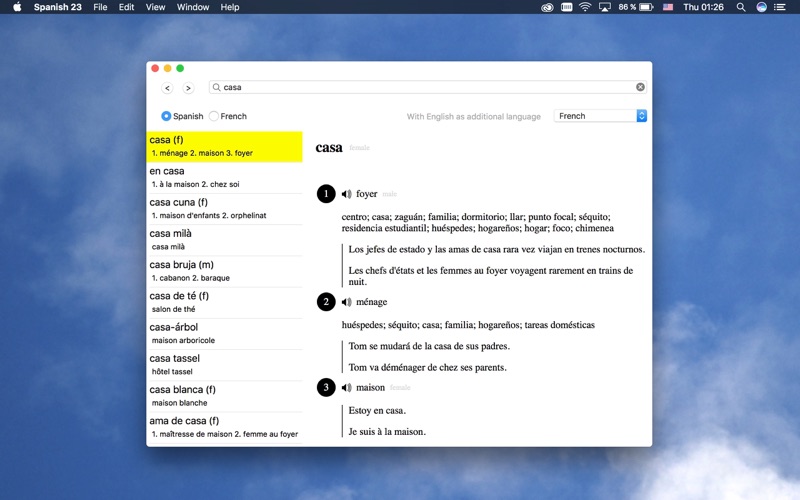Click the sentence starting 'Los jefes de estado'
800x500 pixels.
pos(496,249)
